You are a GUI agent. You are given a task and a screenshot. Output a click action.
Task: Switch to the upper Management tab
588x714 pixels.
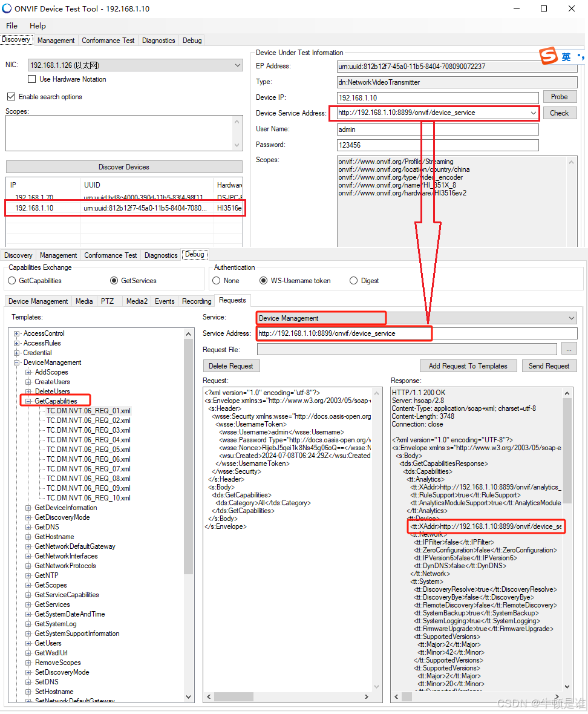pos(56,41)
